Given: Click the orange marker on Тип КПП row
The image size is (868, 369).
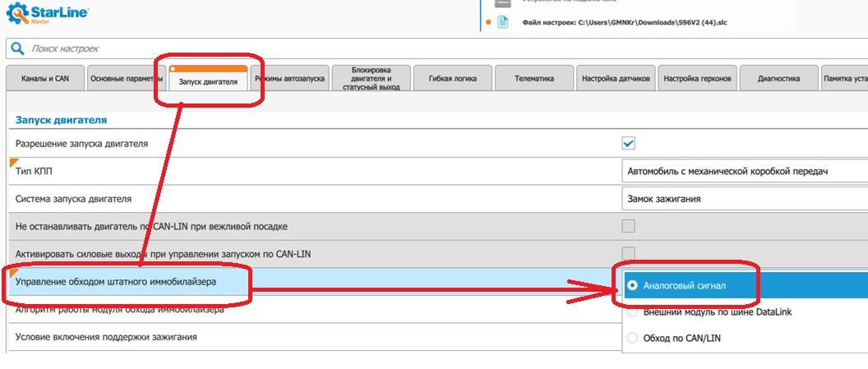Looking at the screenshot, I should (x=13, y=163).
